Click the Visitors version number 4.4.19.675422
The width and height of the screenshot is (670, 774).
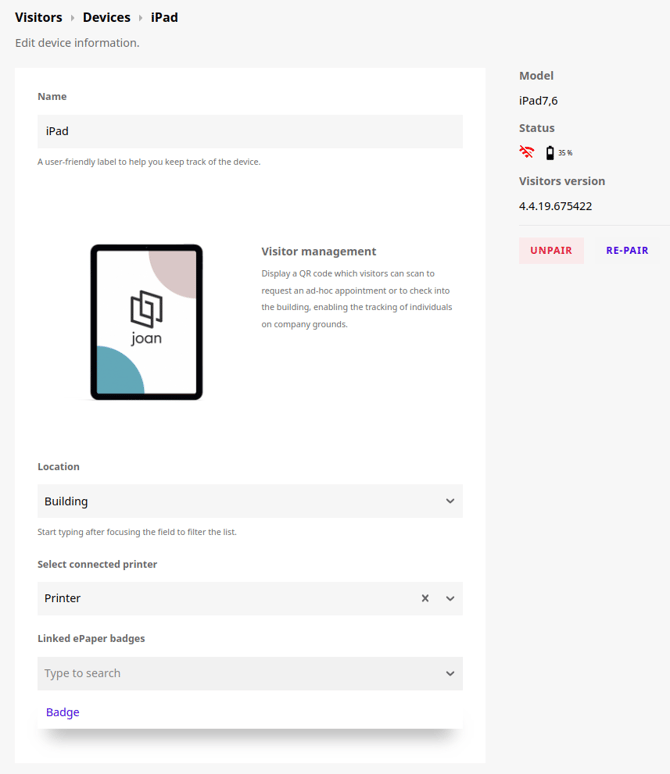click(x=555, y=206)
